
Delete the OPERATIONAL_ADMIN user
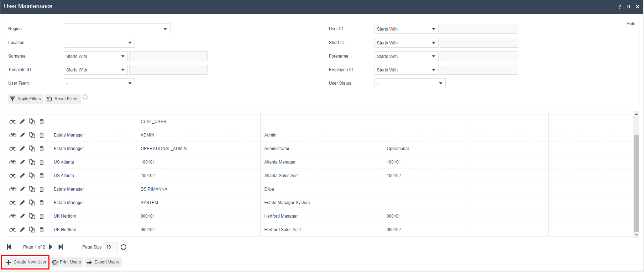42,149
